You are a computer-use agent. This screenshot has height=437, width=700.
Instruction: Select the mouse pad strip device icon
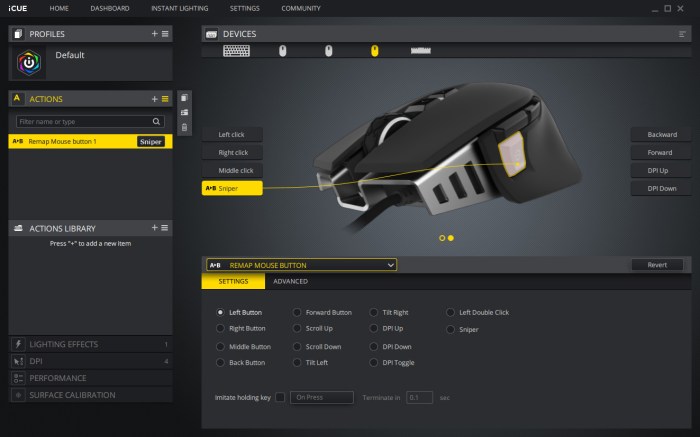click(x=421, y=50)
